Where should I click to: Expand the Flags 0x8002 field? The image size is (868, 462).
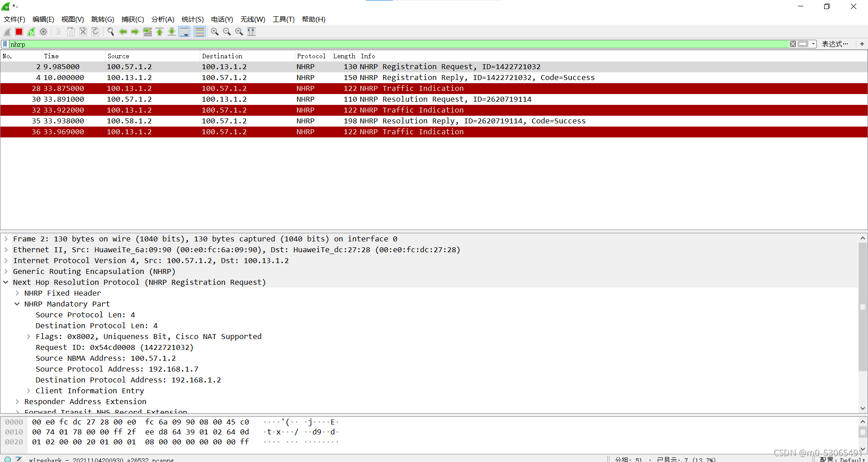coord(28,336)
